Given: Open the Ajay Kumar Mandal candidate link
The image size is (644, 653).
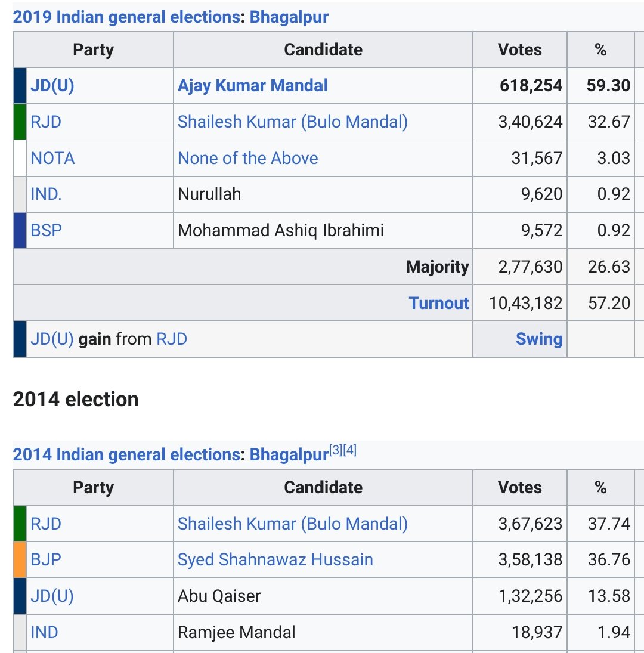Looking at the screenshot, I should (253, 86).
